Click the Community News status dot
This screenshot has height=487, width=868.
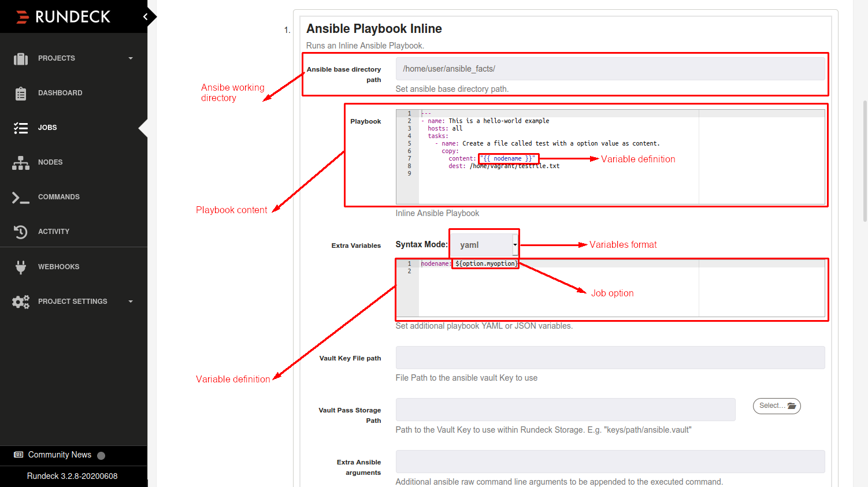point(101,455)
